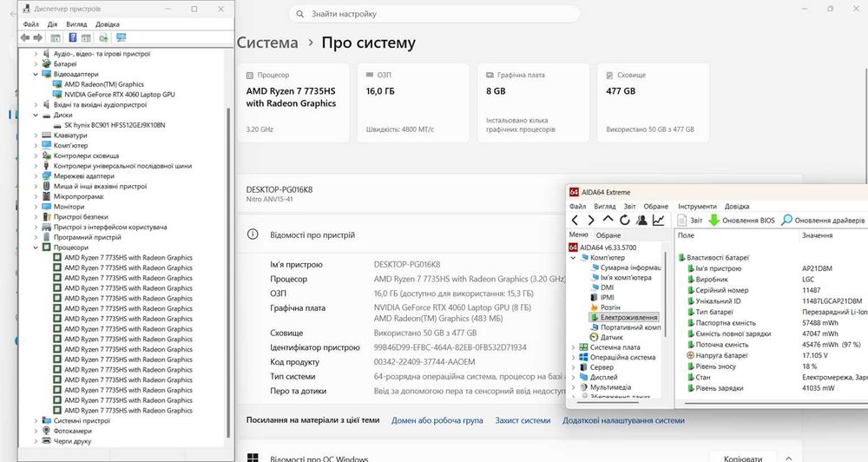Open Інструменти menu in AIDA64

[x=697, y=206]
